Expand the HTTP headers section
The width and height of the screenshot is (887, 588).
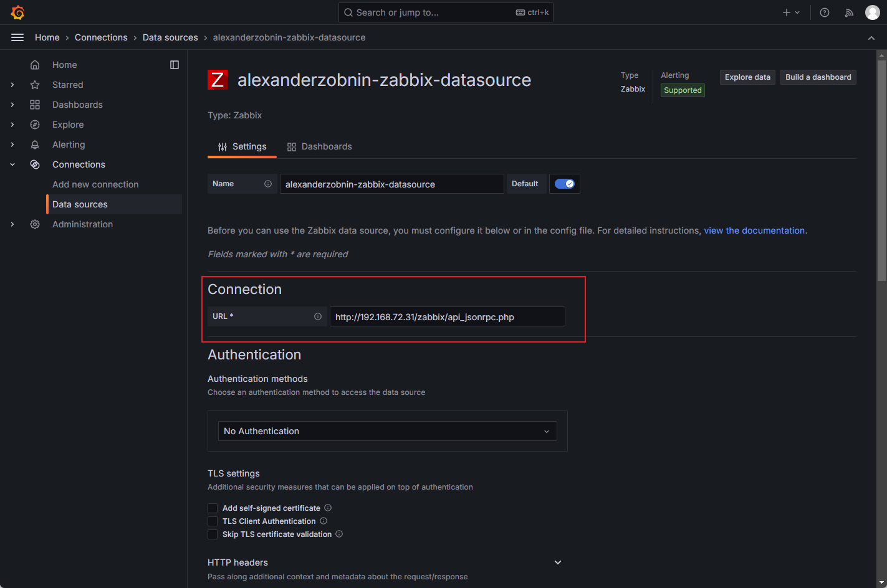pos(558,562)
